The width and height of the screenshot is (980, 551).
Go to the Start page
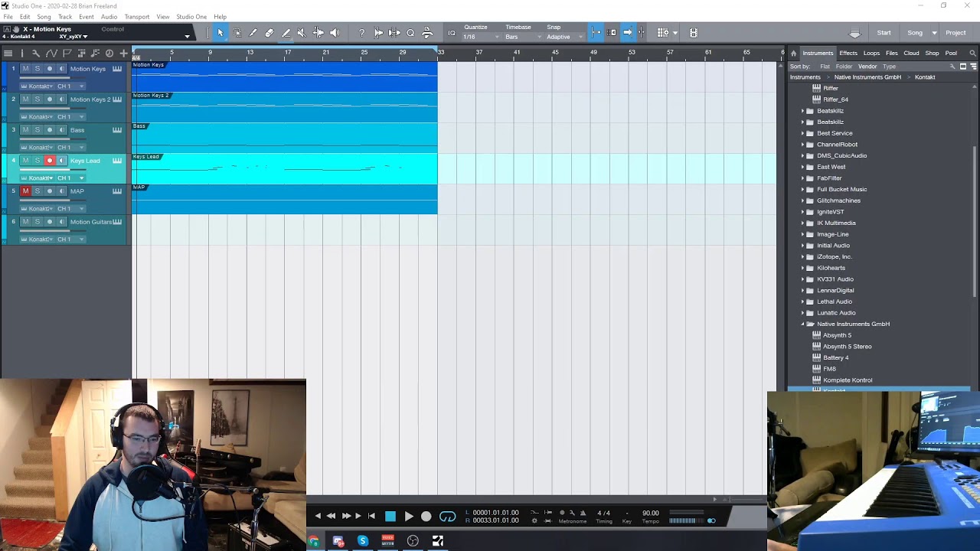click(x=884, y=33)
